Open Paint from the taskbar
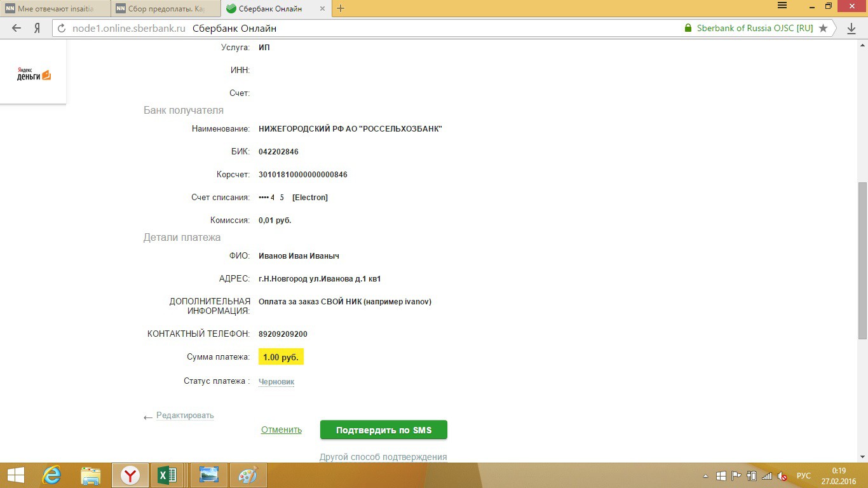The width and height of the screenshot is (868, 488). 248,475
